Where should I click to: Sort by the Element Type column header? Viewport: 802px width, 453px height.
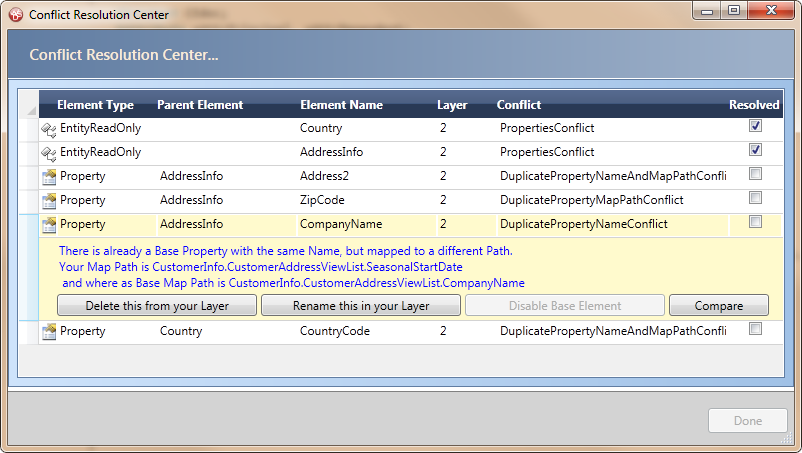[95, 105]
